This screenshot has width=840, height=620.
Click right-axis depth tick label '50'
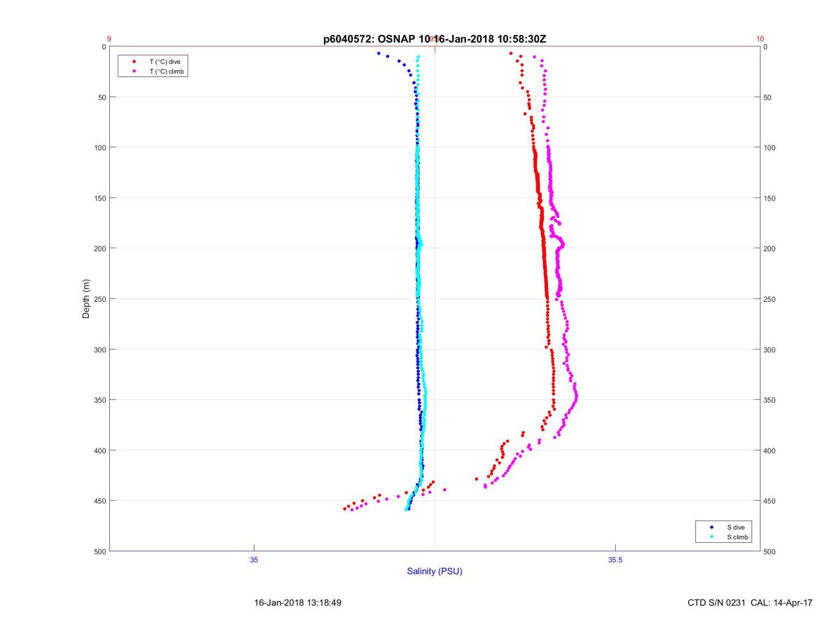pyautogui.click(x=768, y=97)
